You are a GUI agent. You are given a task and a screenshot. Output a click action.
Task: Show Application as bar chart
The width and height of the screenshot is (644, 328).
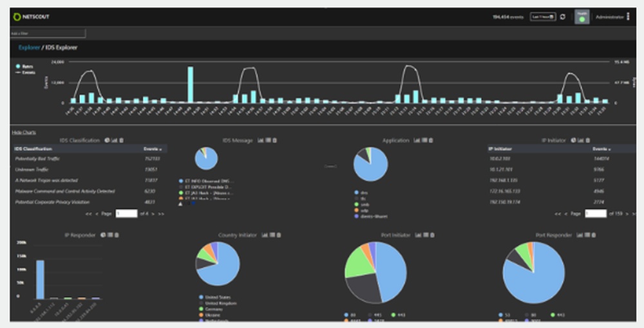coord(417,140)
